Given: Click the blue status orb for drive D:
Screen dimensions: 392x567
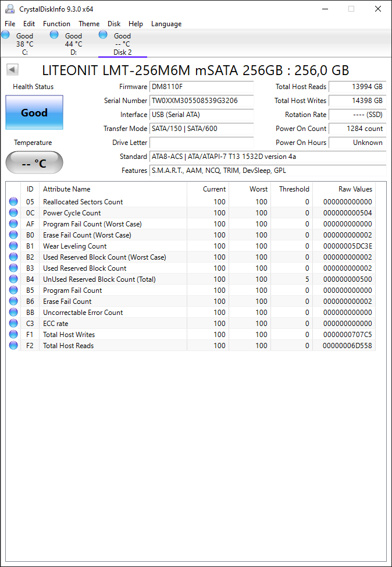Looking at the screenshot, I should click(x=54, y=35).
